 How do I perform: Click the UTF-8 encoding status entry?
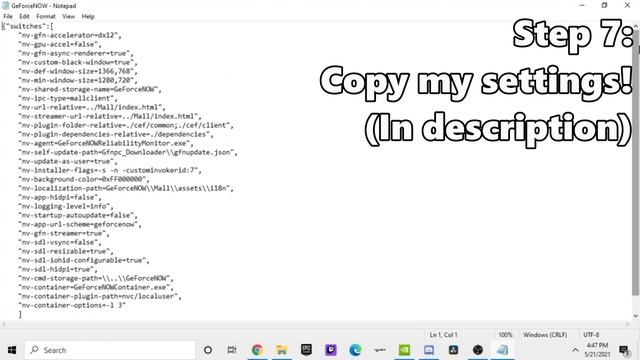(x=591, y=334)
